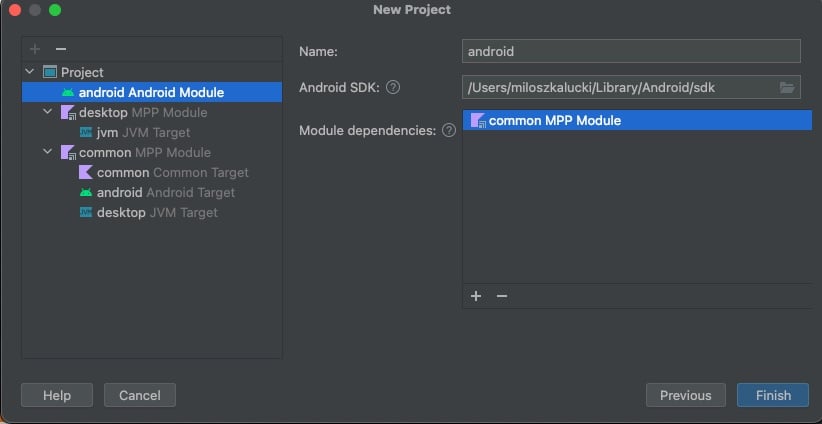Click the remove module minus icon above the project tree
The image size is (822, 424).
tap(60, 49)
